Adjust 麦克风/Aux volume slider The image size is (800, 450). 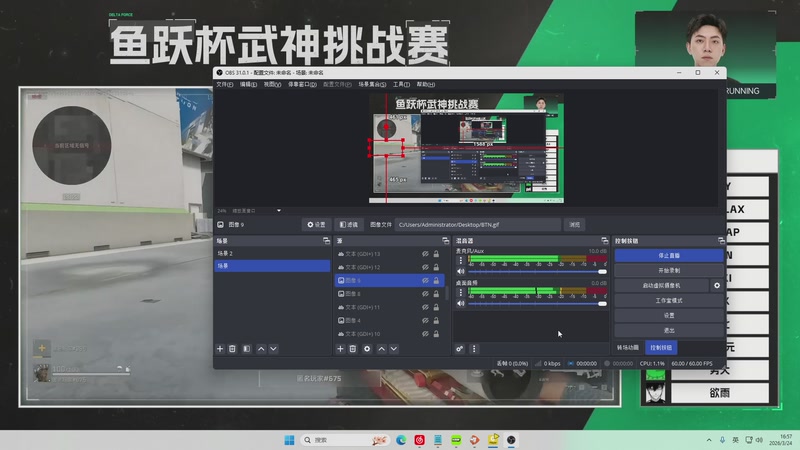[537, 271]
